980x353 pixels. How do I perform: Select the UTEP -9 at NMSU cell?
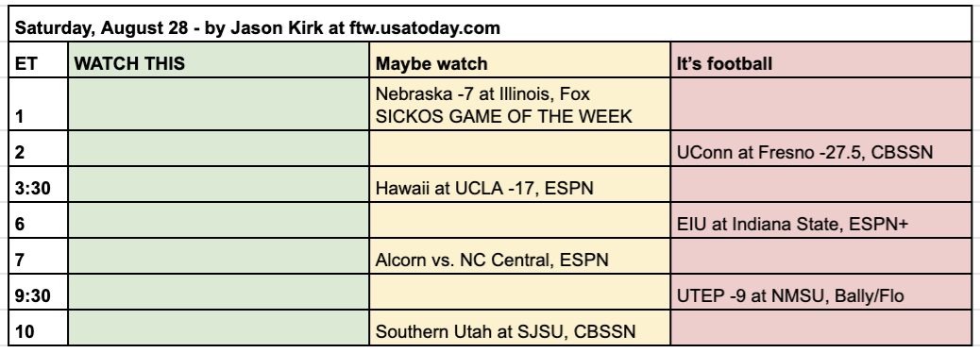(x=821, y=292)
